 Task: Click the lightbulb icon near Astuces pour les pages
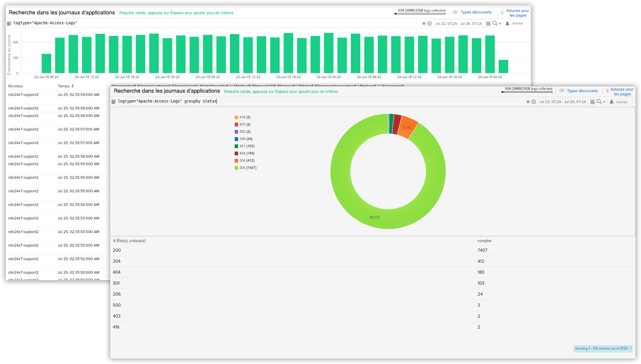(607, 91)
